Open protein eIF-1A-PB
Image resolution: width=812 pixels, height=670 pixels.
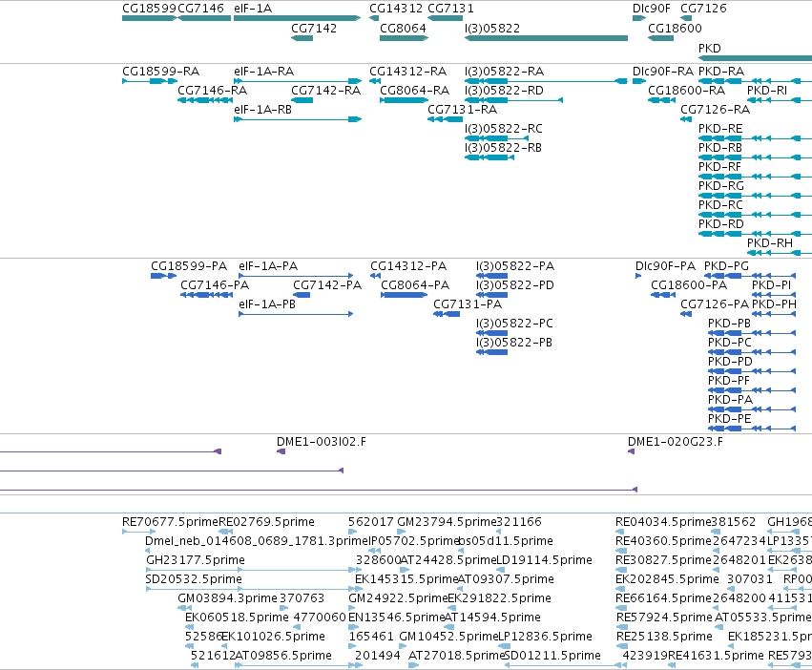pyautogui.click(x=267, y=304)
